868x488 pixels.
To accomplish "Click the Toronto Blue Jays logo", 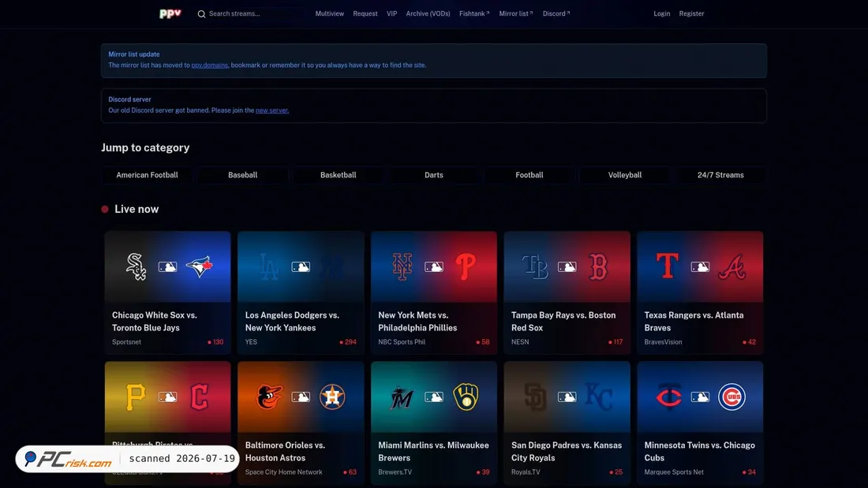I will pyautogui.click(x=200, y=266).
